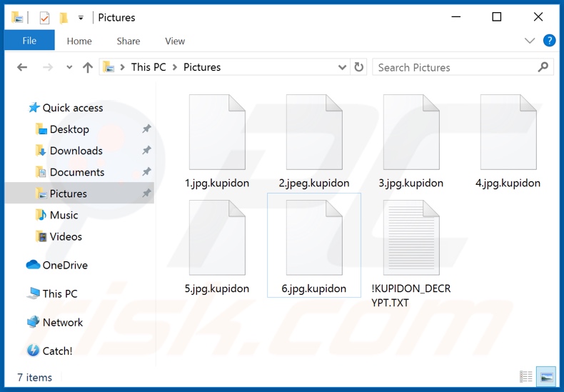The image size is (564, 392).
Task: Open the Help question mark icon
Action: click(x=549, y=41)
